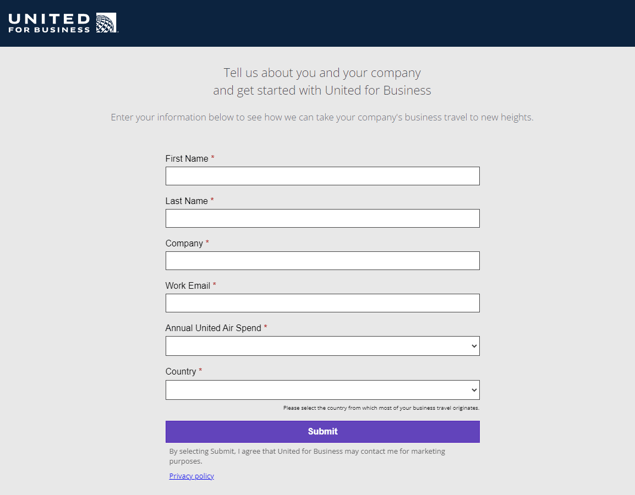Click the United globe emblem in header
This screenshot has height=495, width=635.
(106, 23)
